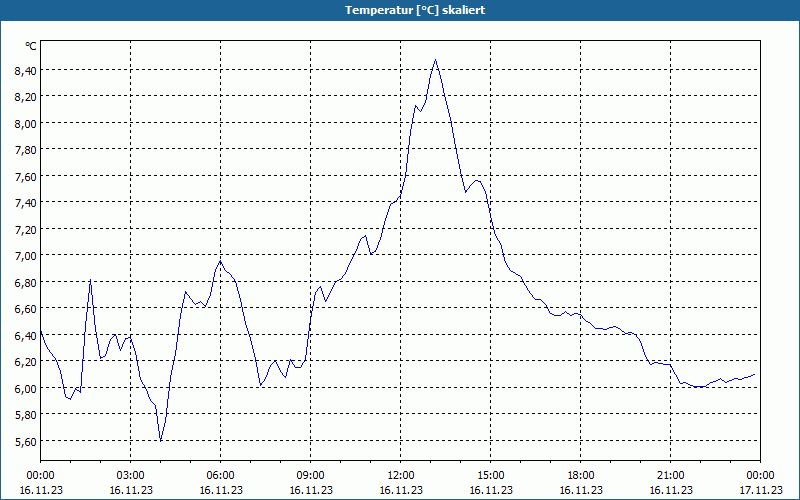800x500 pixels.
Task: Click the 5,80 y-axis value
Action: click(x=26, y=415)
